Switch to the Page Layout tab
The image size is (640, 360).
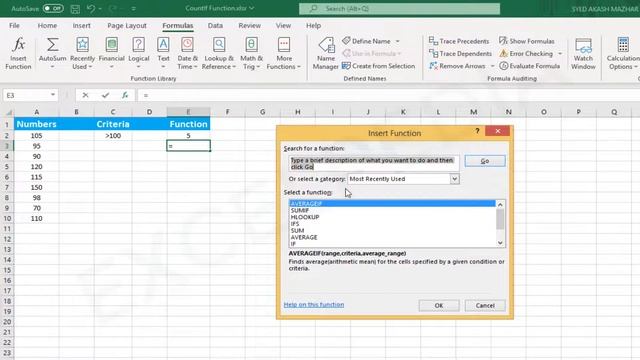(127, 25)
